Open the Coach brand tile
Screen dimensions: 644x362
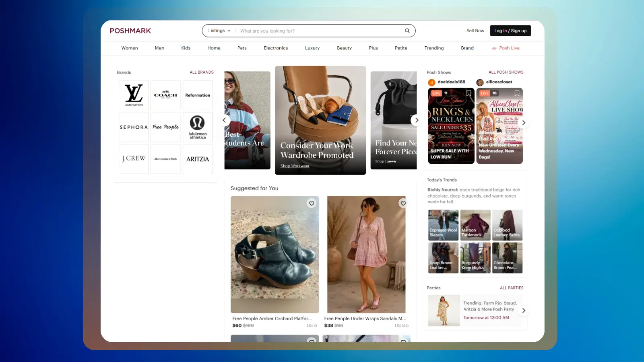[165, 95]
